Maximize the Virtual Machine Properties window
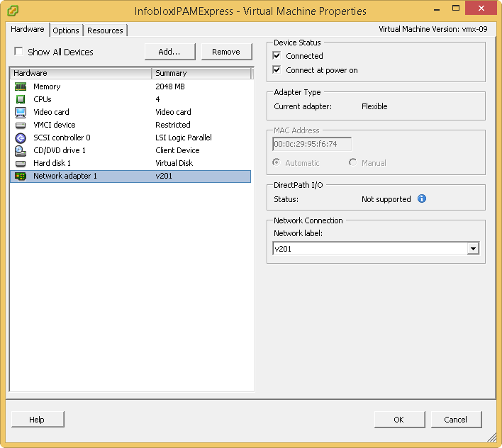The height and width of the screenshot is (448, 502). pyautogui.click(x=456, y=9)
